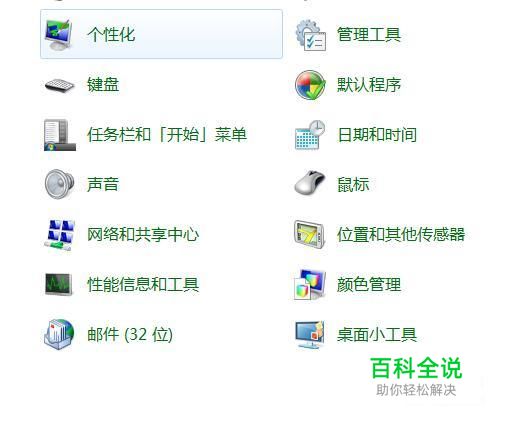
Task: Open the 性能信息和工具 graph icon
Action: pyautogui.click(x=59, y=284)
